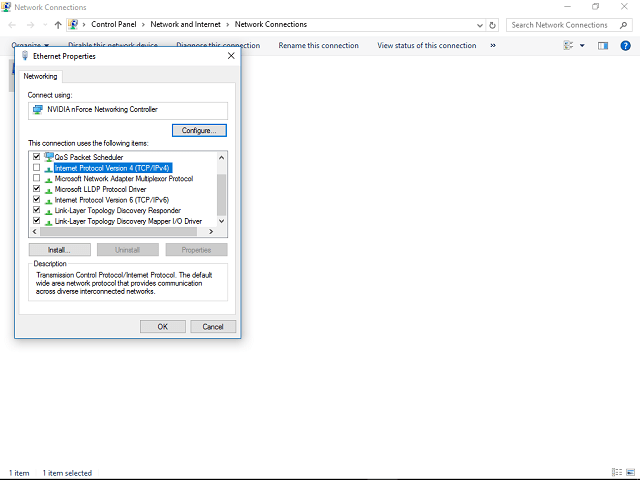Click OK in Ethernet Properties
The image size is (640, 480).
tap(162, 327)
